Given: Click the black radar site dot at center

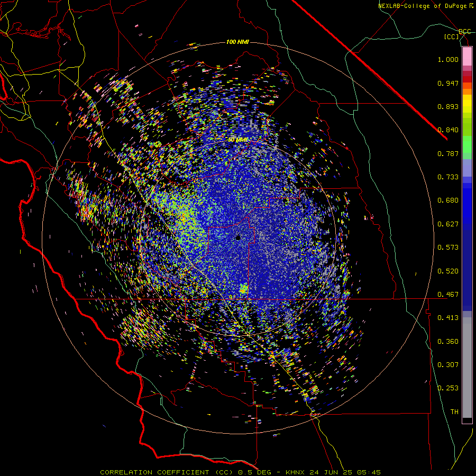Looking at the screenshot, I should click(238, 238).
